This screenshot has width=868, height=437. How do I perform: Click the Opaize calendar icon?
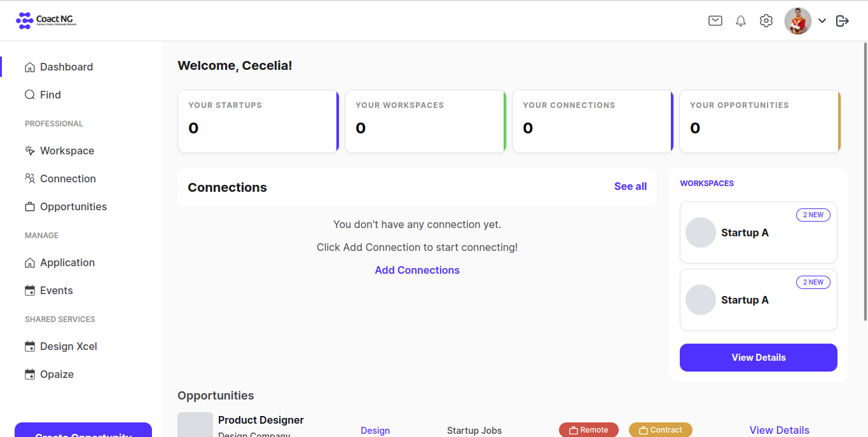pyautogui.click(x=30, y=375)
